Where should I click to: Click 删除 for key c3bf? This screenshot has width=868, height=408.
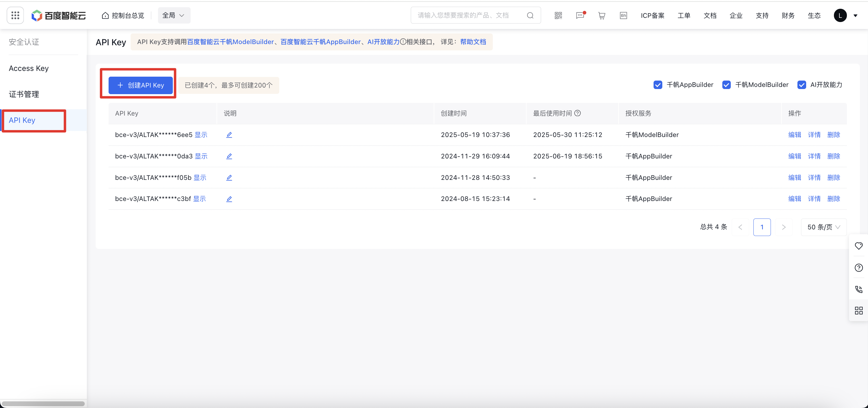(x=834, y=199)
